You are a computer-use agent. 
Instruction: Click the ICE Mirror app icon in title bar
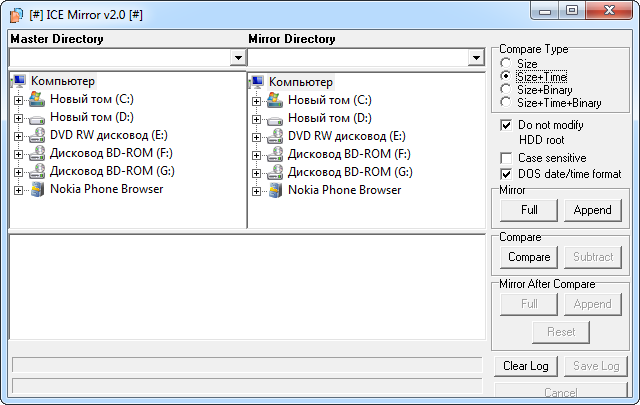point(16,15)
